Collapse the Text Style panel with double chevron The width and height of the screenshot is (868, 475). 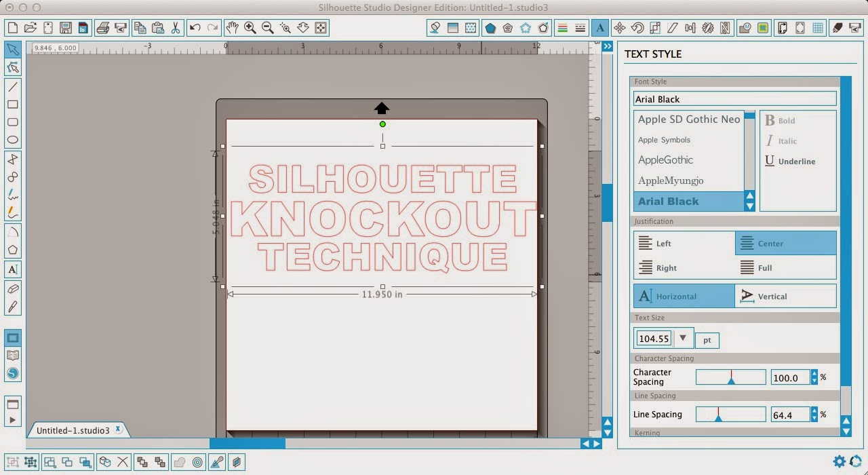[x=607, y=46]
